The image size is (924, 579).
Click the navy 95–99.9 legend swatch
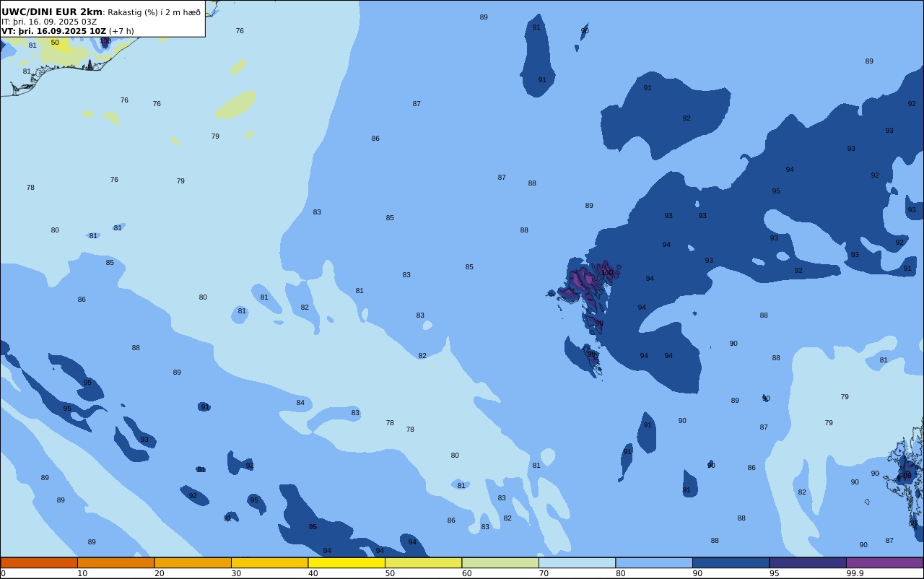[x=808, y=562]
